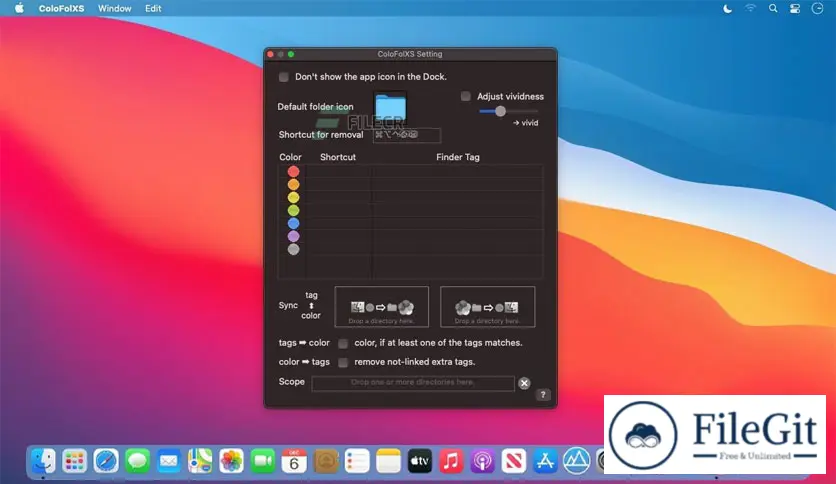
Task: Open News from the Dock
Action: (515, 461)
